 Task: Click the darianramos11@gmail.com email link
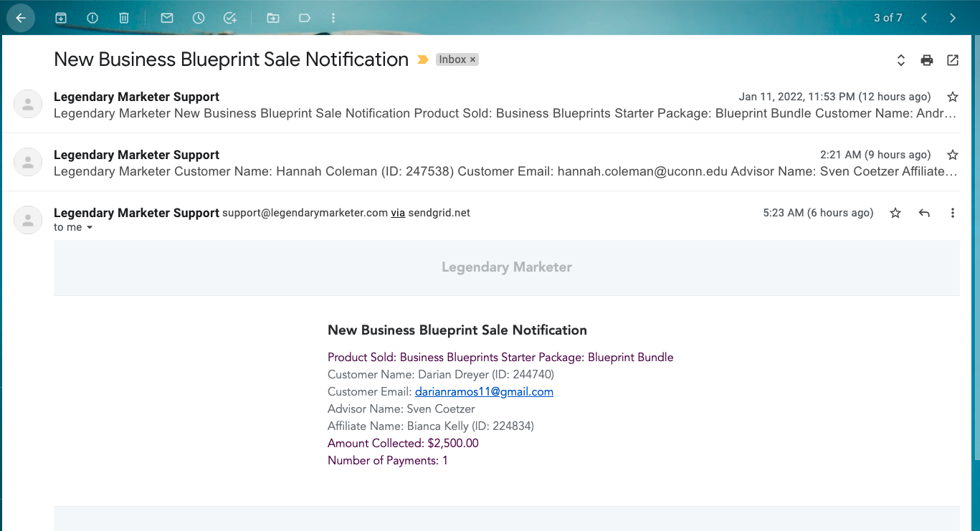tap(485, 391)
